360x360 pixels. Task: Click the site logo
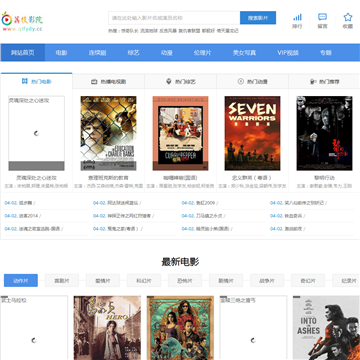(x=22, y=21)
